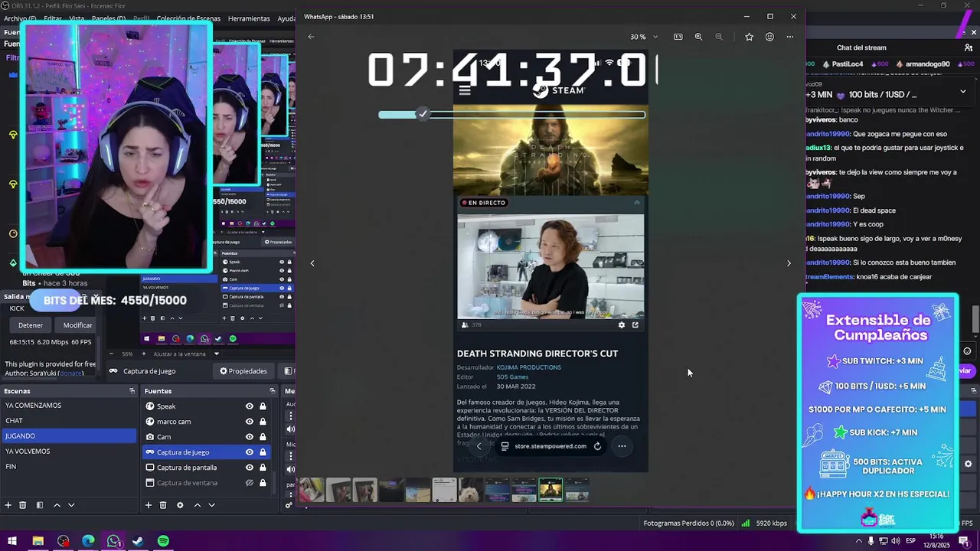The width and height of the screenshot is (980, 551).
Task: Unlock the Speak source
Action: pos(263,406)
